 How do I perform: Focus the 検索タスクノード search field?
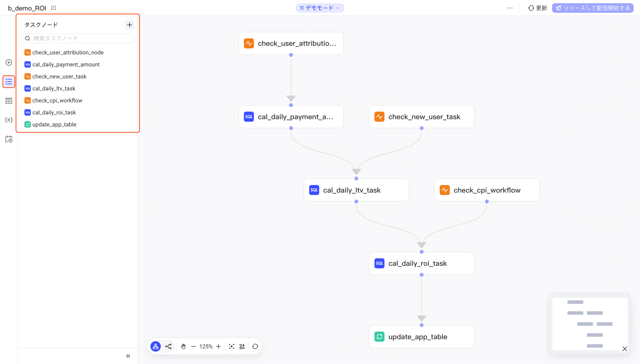pyautogui.click(x=78, y=38)
